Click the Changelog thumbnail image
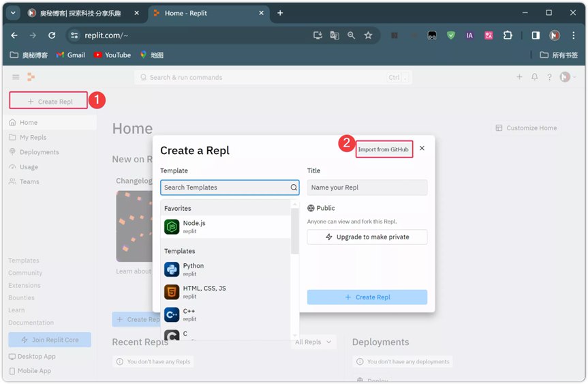 point(134,226)
